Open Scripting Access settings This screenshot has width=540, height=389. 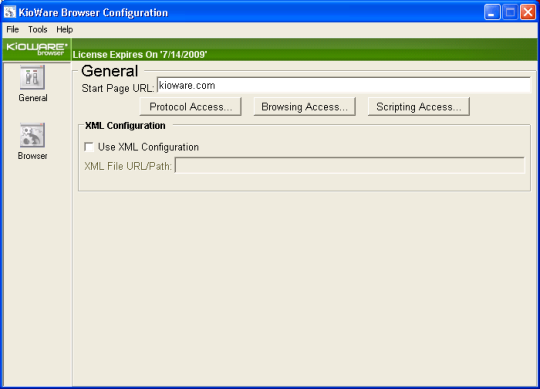point(418,107)
